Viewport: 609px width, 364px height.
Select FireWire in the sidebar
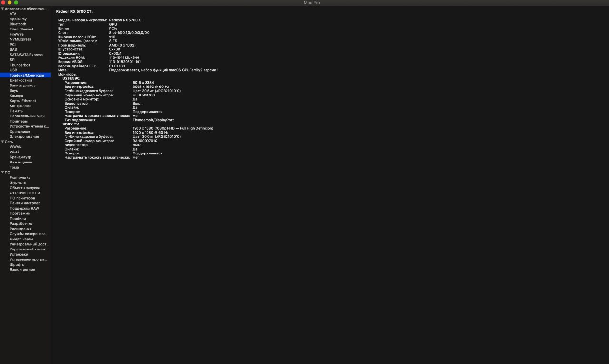pos(17,34)
